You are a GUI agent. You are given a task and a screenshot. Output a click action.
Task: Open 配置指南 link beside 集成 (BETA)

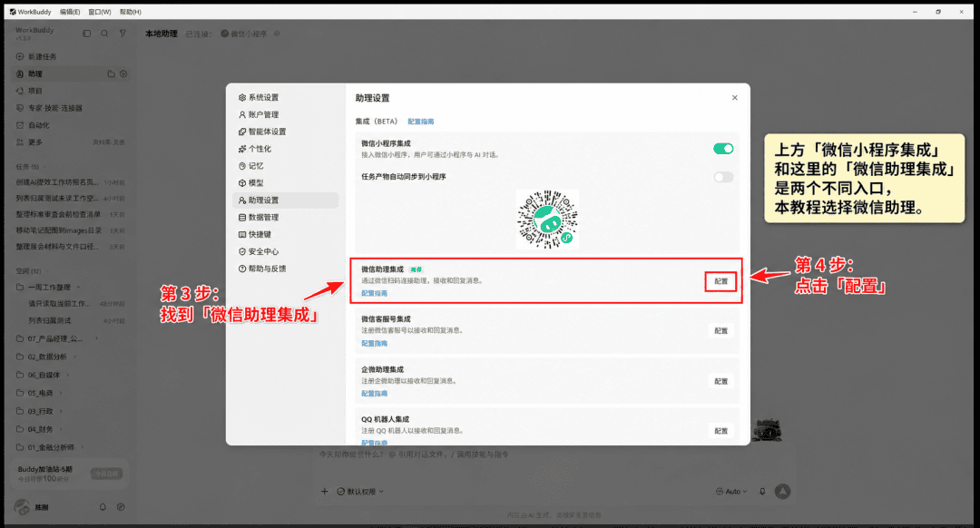point(421,122)
